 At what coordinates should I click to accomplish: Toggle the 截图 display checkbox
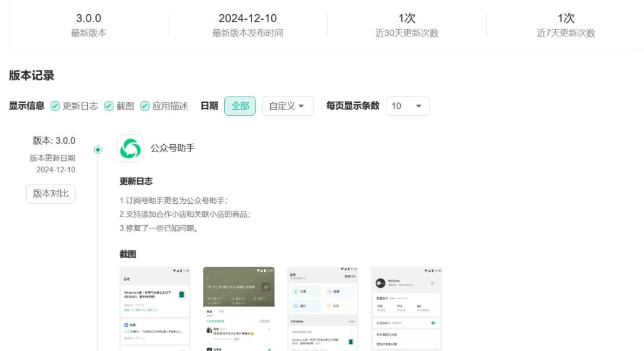pos(109,106)
